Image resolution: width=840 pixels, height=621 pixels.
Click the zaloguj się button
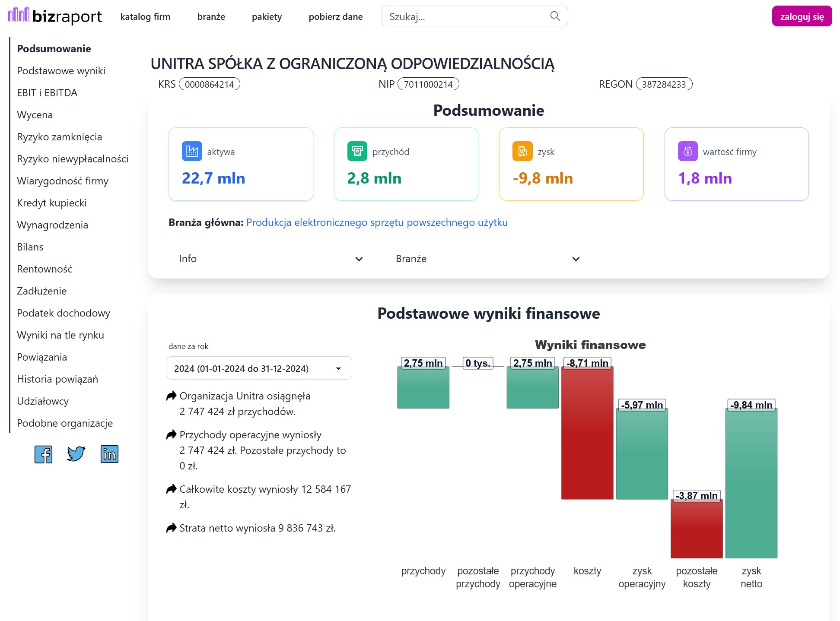pyautogui.click(x=802, y=16)
